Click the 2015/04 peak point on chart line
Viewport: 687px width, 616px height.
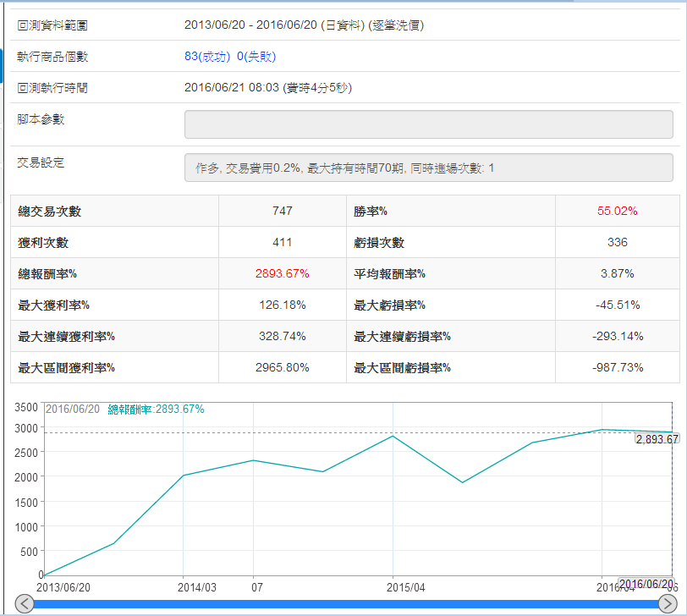click(x=393, y=436)
